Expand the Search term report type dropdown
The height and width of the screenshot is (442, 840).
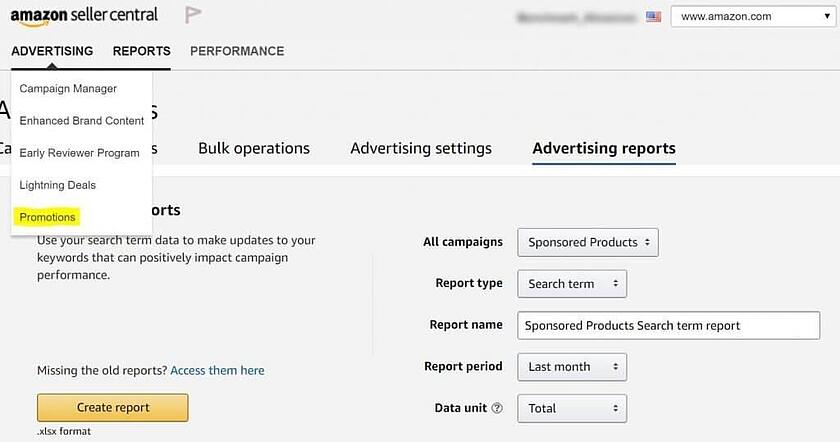(x=572, y=284)
